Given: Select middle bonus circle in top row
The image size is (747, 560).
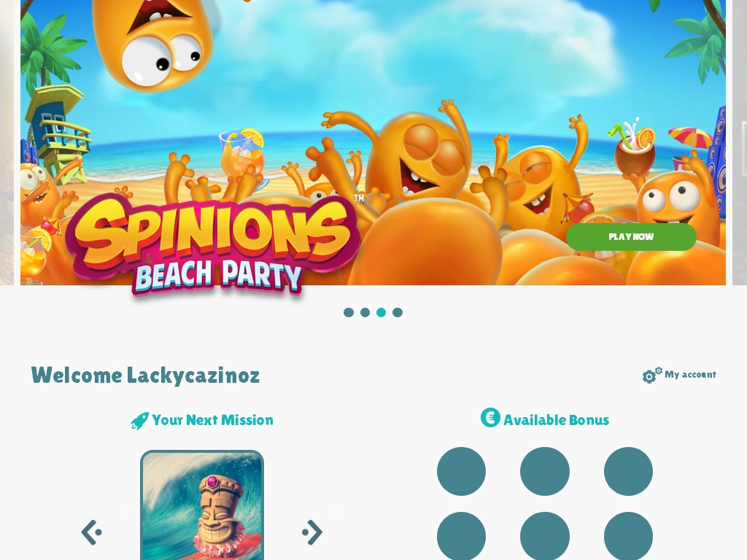Looking at the screenshot, I should (544, 472).
